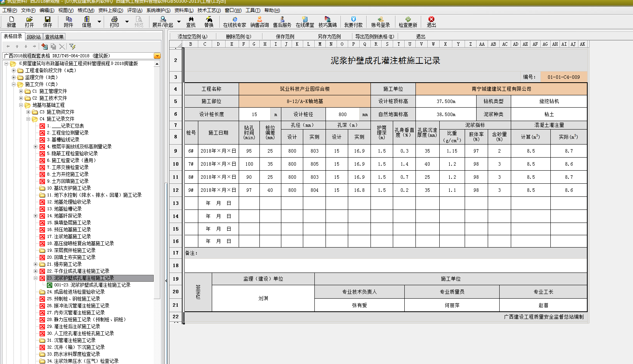Select column header AK
This screenshot has height=364, width=633.
[582, 44]
